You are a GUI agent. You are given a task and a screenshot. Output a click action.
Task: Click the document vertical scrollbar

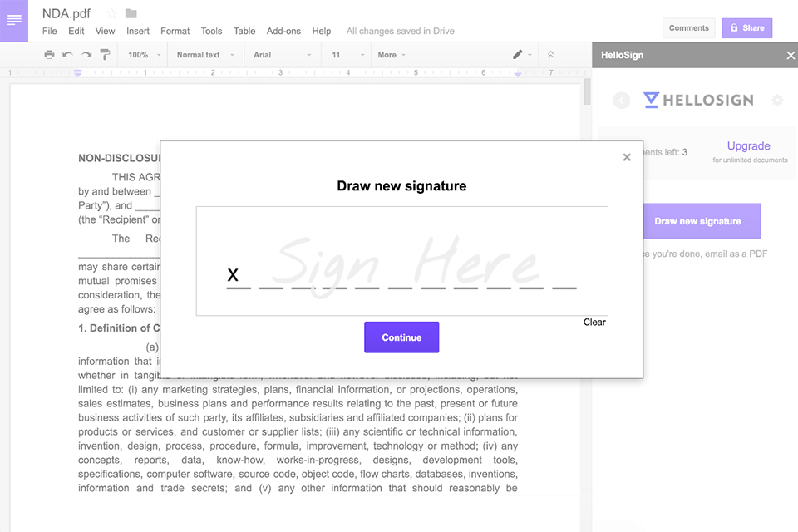point(587,91)
